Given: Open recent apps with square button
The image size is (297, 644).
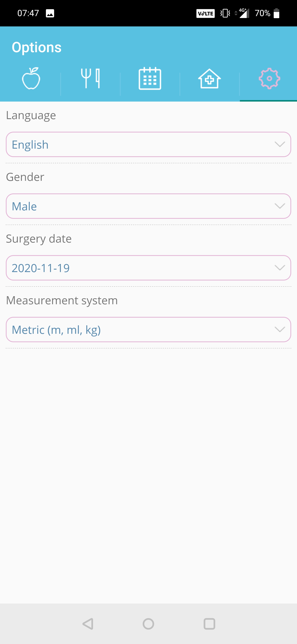Looking at the screenshot, I should 209,624.
